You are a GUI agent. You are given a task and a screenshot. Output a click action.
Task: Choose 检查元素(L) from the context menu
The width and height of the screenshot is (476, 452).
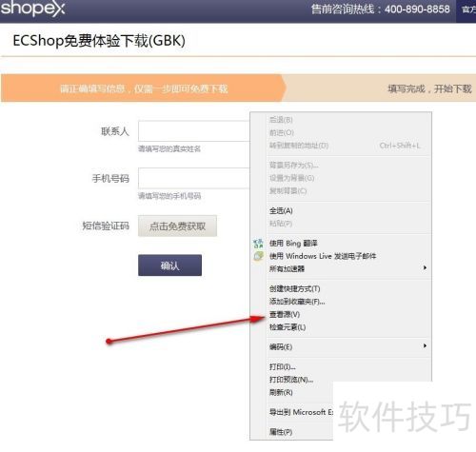[x=288, y=327]
